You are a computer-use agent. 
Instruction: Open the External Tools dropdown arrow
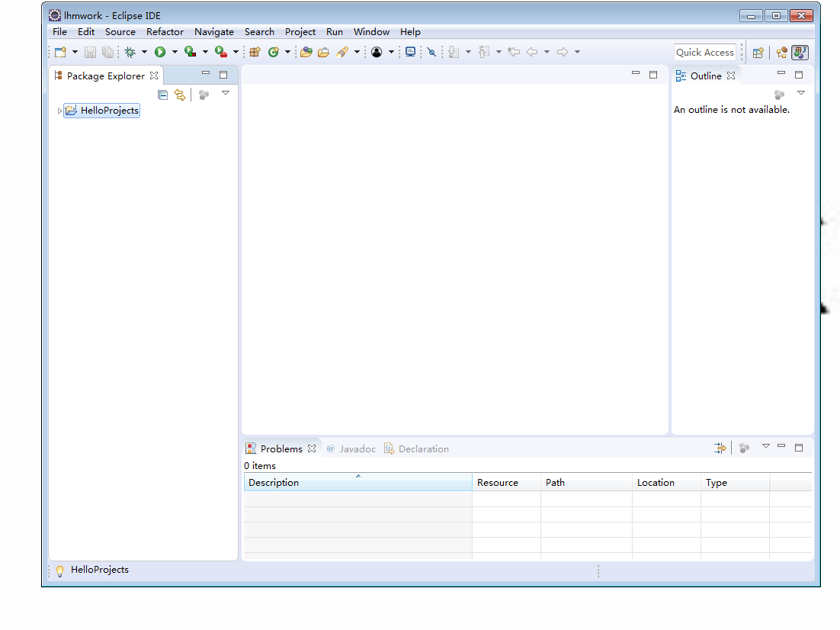point(236,52)
